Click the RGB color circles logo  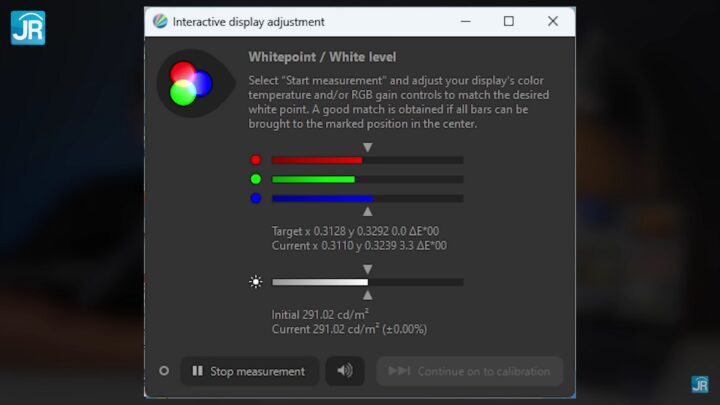190,84
